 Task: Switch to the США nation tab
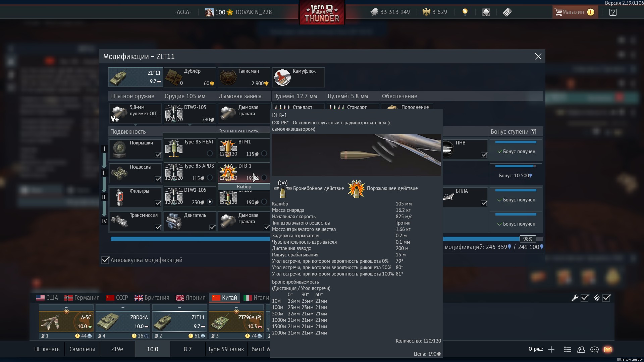point(47,298)
